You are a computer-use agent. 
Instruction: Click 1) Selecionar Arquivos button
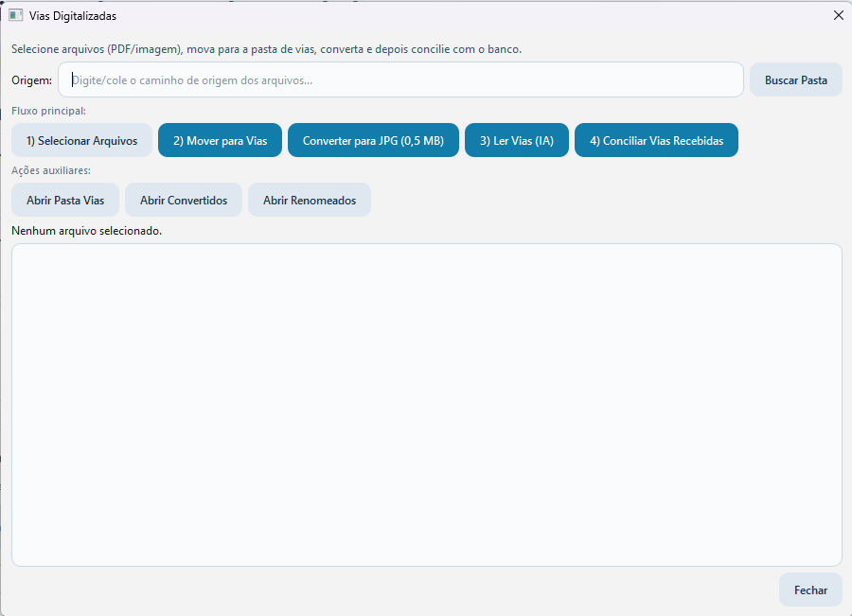tap(82, 140)
